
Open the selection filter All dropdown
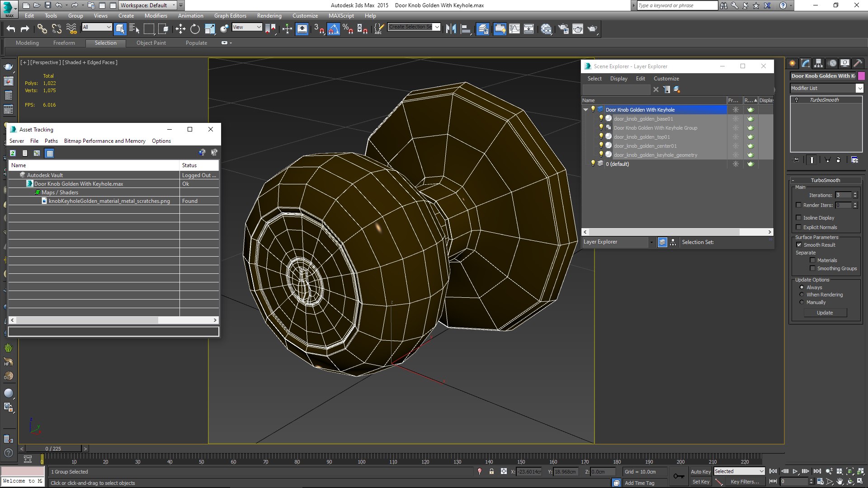click(x=97, y=27)
